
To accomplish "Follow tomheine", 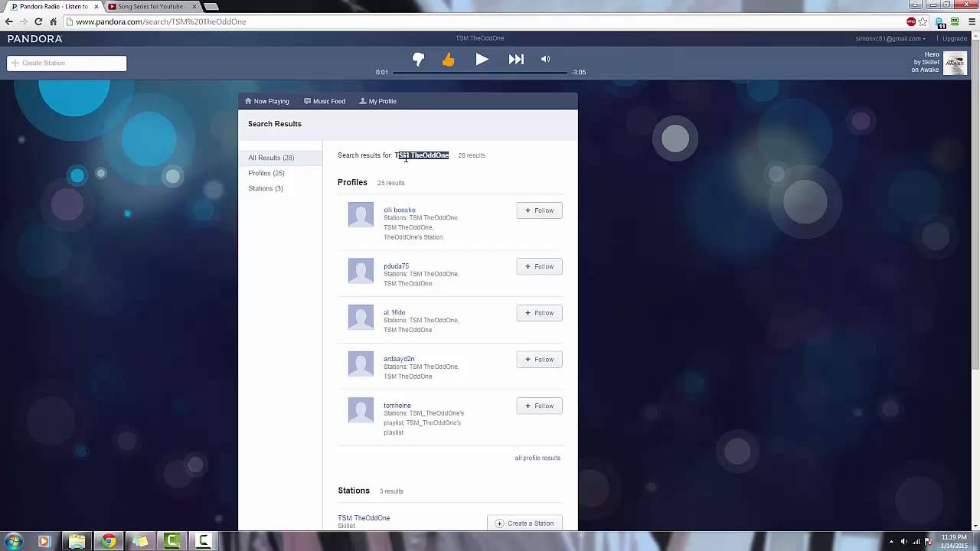I will 539,406.
